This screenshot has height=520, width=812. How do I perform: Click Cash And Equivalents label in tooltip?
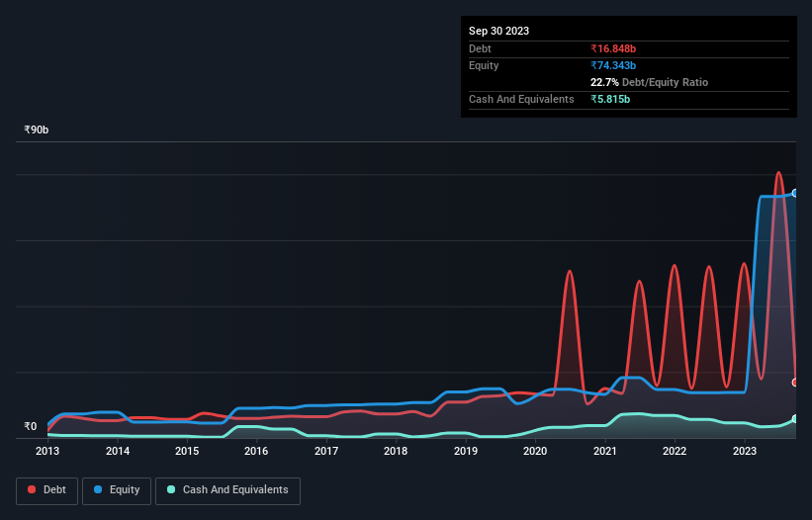click(521, 99)
